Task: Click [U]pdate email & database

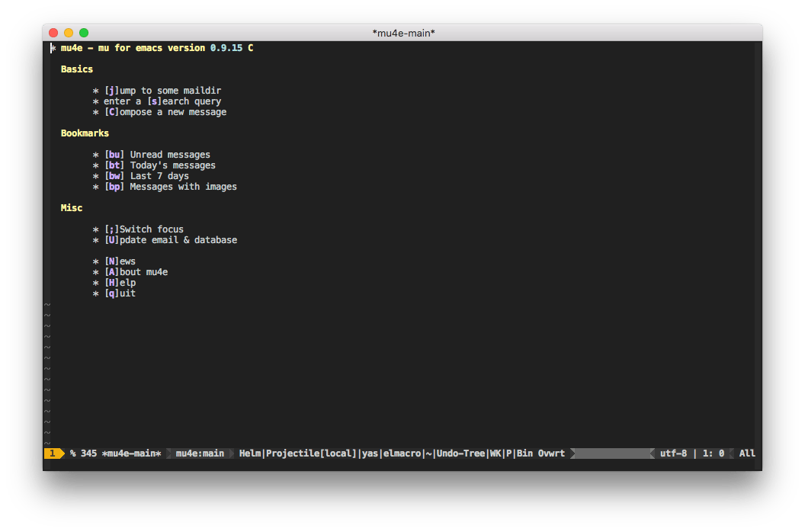Action: point(171,240)
